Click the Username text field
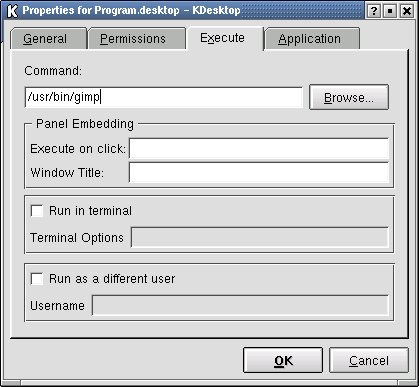The image size is (419, 387). 240,305
